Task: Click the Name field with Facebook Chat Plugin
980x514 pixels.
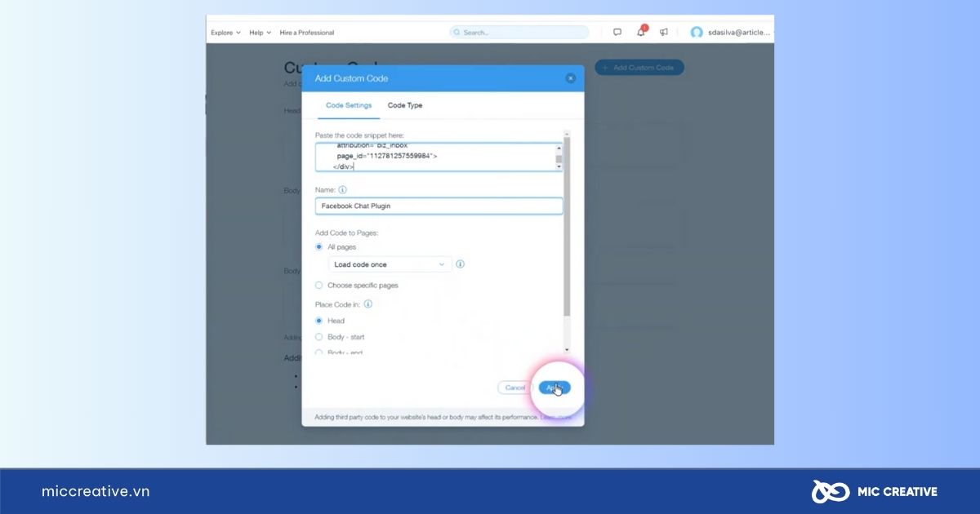Action: (x=439, y=206)
